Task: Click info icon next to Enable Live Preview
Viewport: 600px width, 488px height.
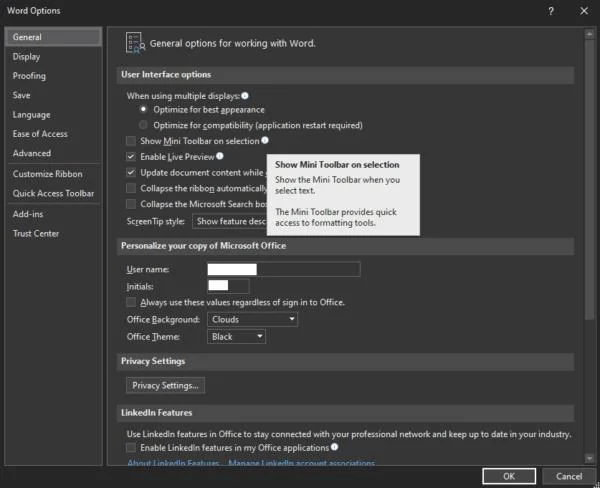Action: 220,156
